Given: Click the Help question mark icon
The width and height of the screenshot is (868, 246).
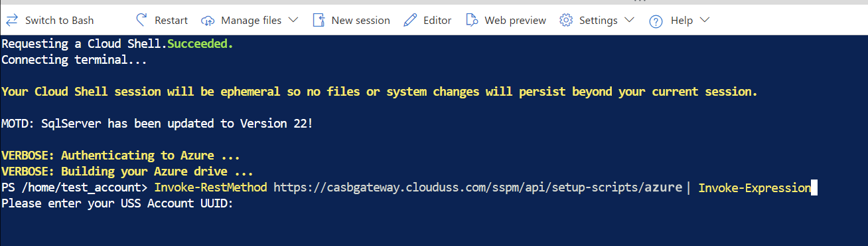Looking at the screenshot, I should 656,21.
